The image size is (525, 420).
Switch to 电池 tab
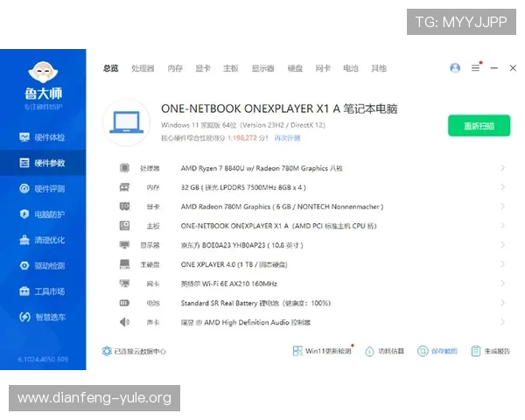pos(351,68)
